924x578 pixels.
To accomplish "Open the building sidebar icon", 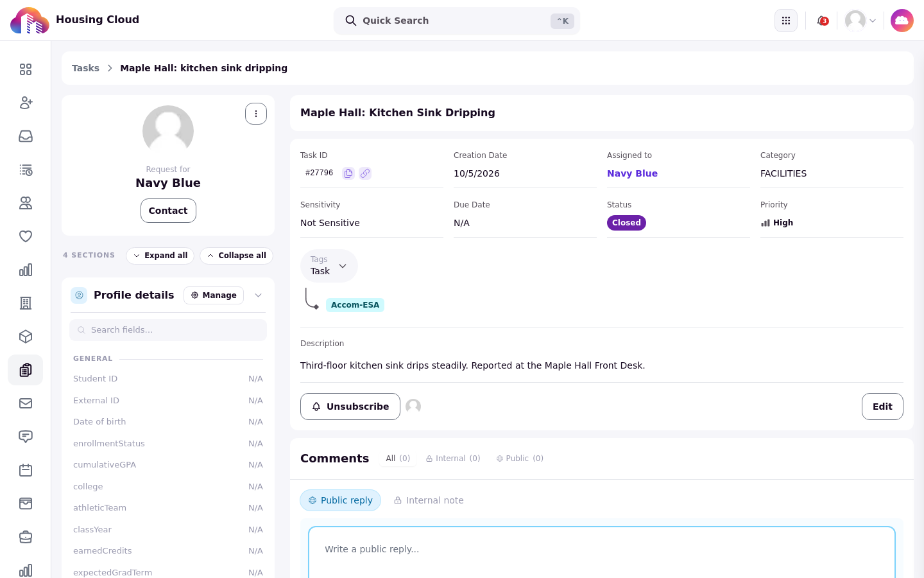I will (x=26, y=303).
